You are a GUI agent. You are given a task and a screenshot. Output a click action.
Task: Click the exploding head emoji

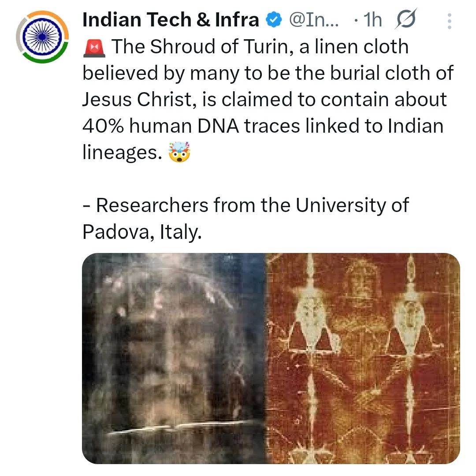tap(179, 152)
